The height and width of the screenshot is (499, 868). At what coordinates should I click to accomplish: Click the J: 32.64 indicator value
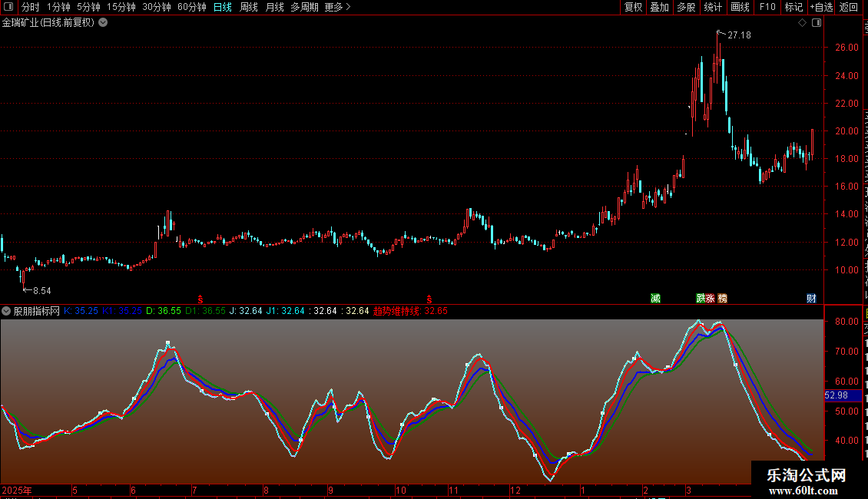[x=246, y=311]
